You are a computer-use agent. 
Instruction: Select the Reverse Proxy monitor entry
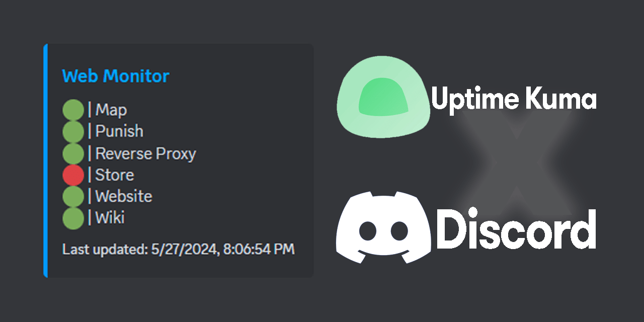[x=145, y=153]
